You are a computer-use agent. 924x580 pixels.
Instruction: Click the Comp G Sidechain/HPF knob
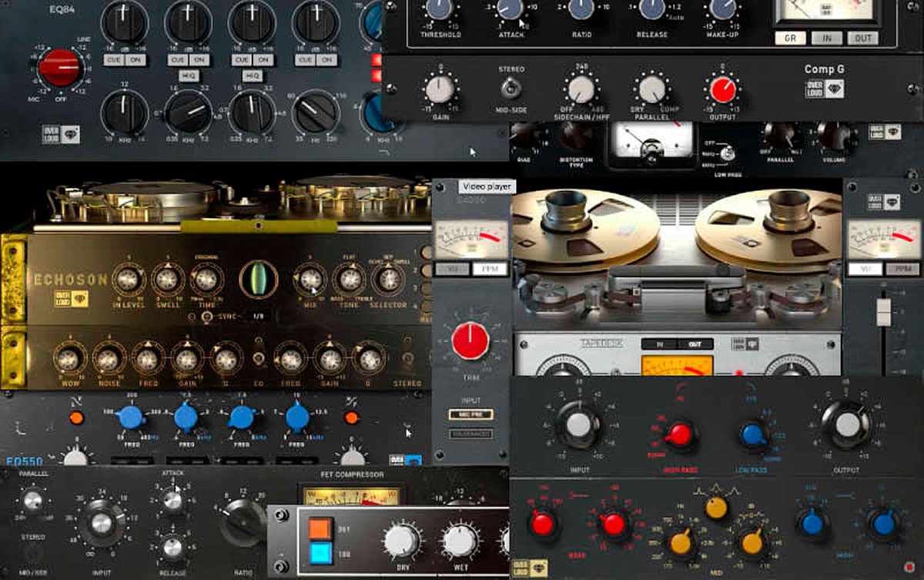click(x=580, y=89)
